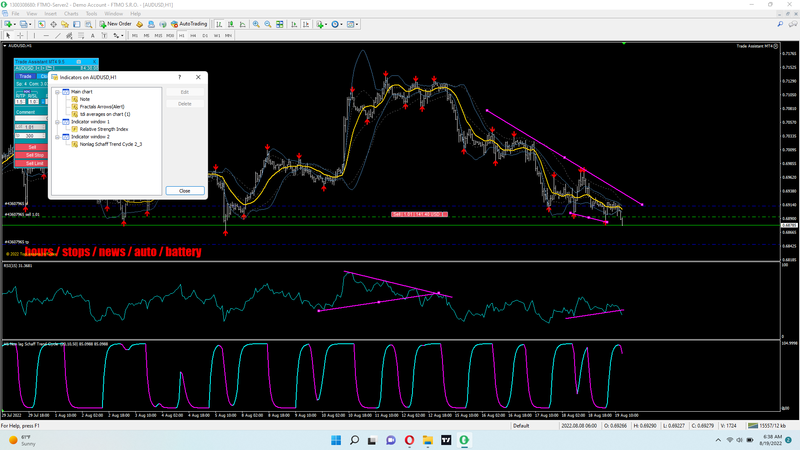The width and height of the screenshot is (800, 450).
Task: Click the Close button in Indicators dialog
Action: tap(185, 190)
